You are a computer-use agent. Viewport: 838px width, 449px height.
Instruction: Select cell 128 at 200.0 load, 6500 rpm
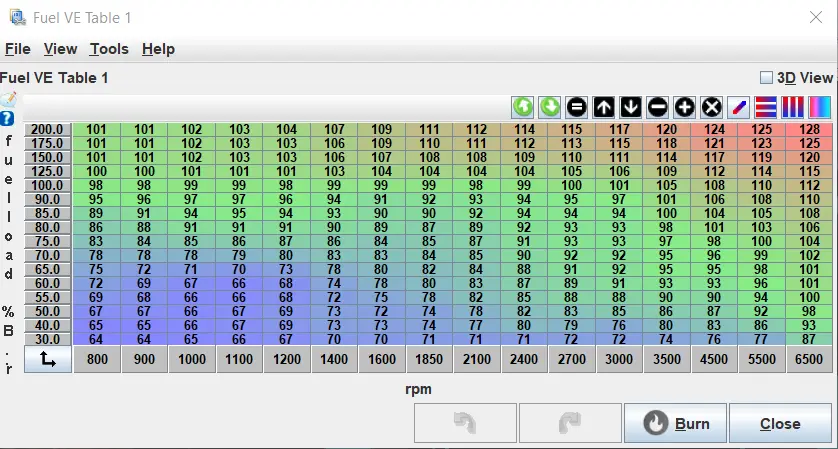point(809,129)
